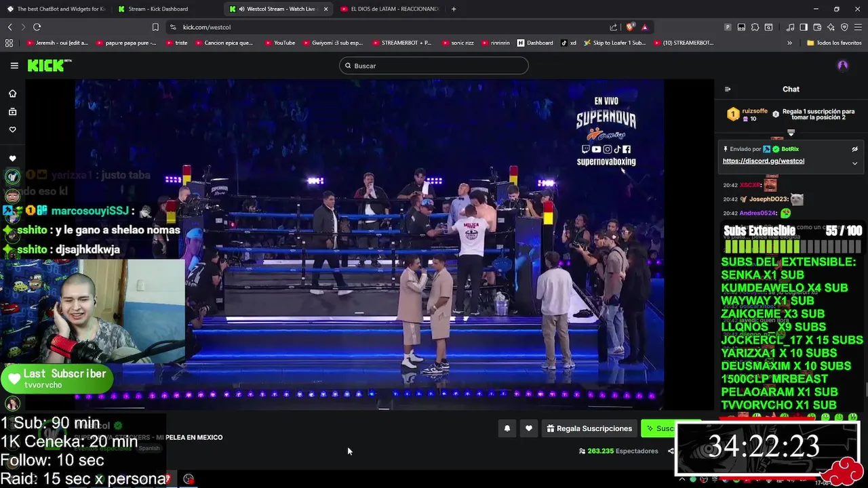Open the YouTube bookmark
Image resolution: width=868 pixels, height=488 pixels.
click(279, 43)
